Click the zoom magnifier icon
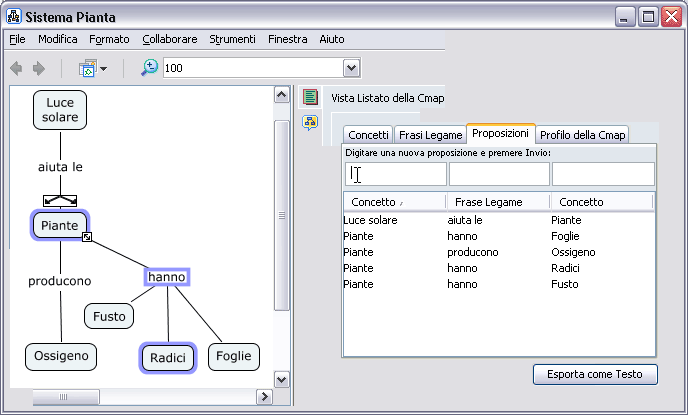 pos(149,67)
